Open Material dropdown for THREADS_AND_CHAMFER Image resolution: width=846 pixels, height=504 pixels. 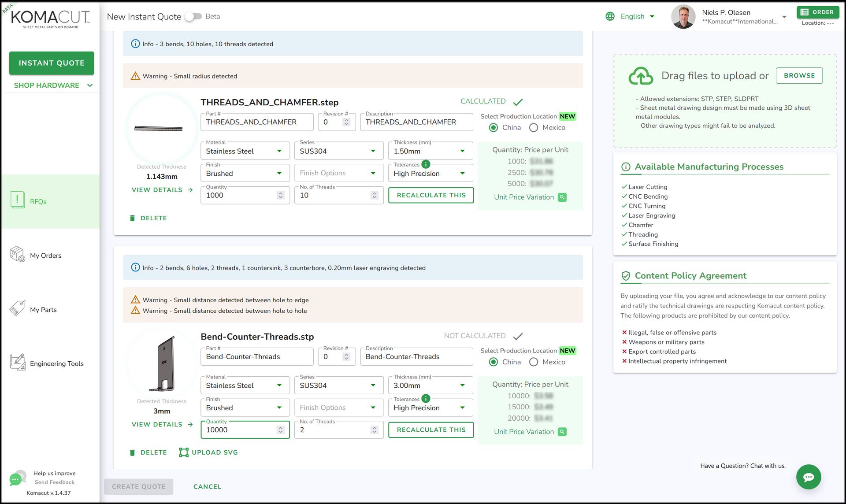(x=245, y=151)
